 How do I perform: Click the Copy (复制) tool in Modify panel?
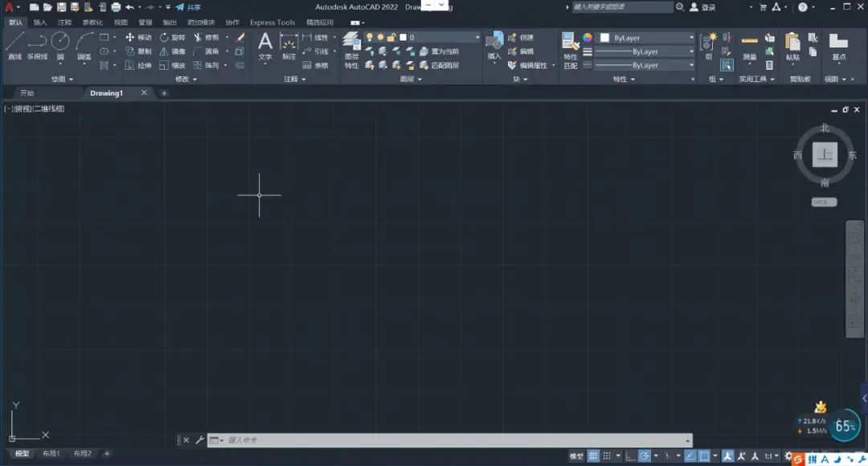point(138,51)
